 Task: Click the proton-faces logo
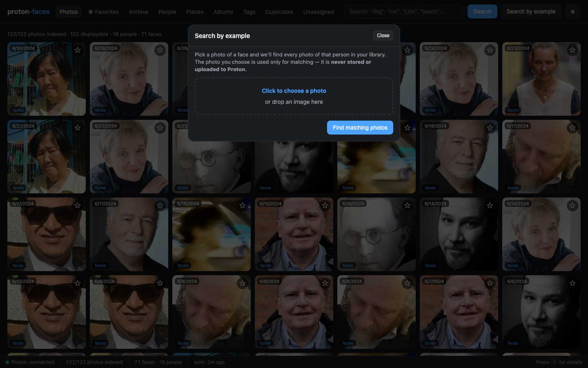point(29,11)
